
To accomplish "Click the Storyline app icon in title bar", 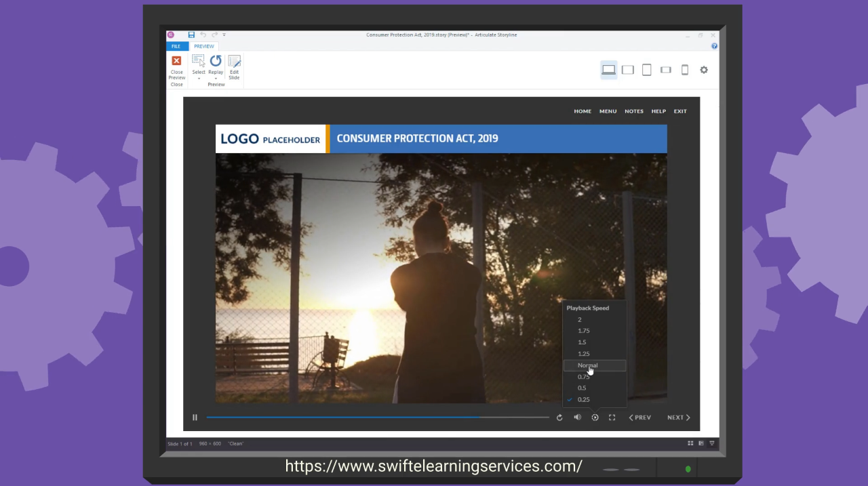I will (x=171, y=35).
